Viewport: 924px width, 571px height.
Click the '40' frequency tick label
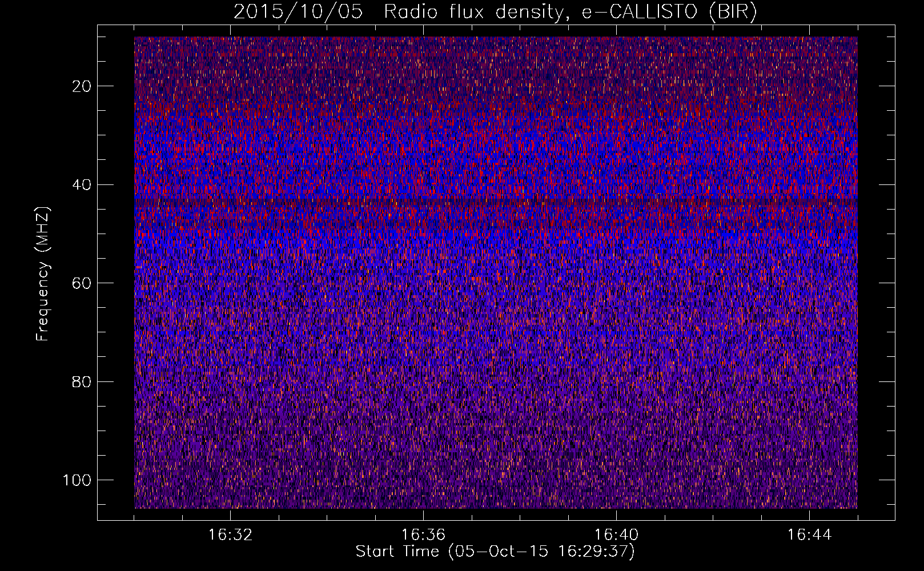[82, 185]
